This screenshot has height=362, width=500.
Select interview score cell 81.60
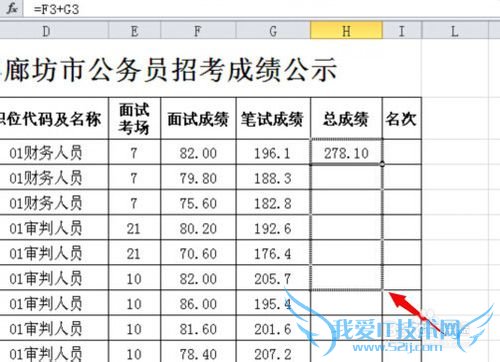[x=198, y=328]
